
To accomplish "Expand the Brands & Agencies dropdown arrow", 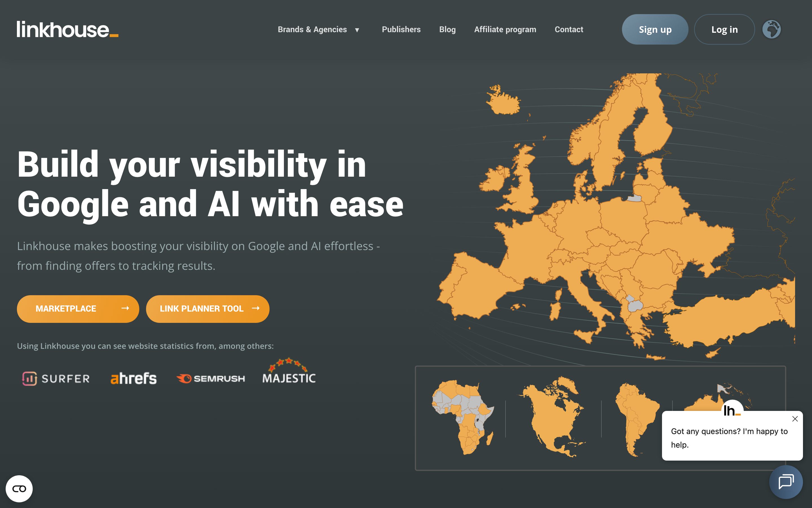I will [357, 30].
